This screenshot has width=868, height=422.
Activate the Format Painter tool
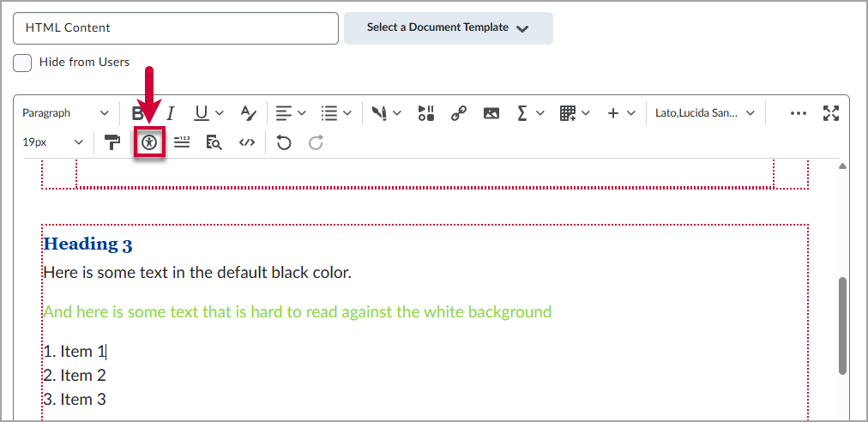112,142
